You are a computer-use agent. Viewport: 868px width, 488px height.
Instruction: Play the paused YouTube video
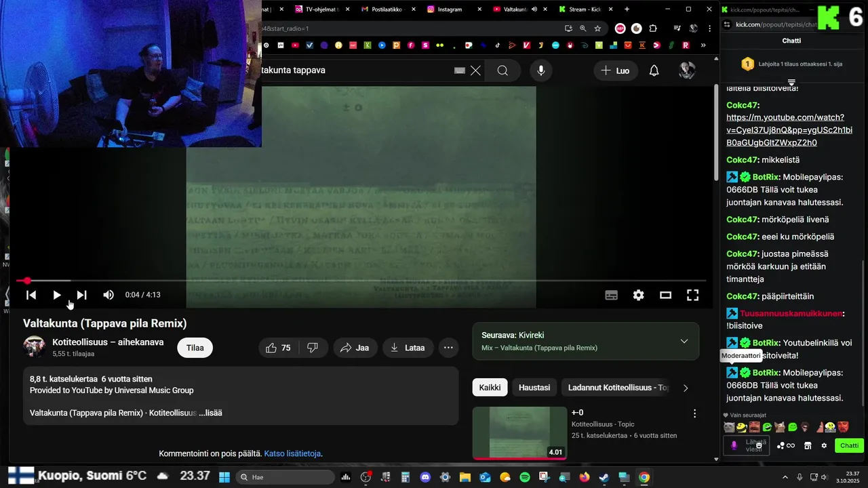click(56, 295)
